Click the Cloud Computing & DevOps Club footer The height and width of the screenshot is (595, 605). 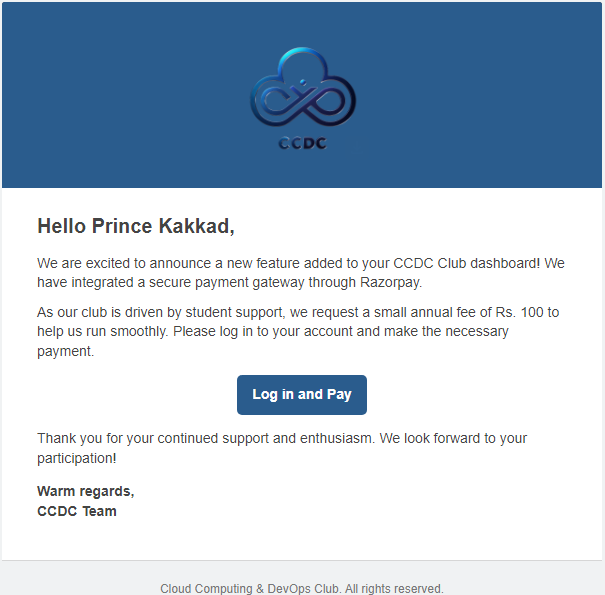tap(250, 589)
